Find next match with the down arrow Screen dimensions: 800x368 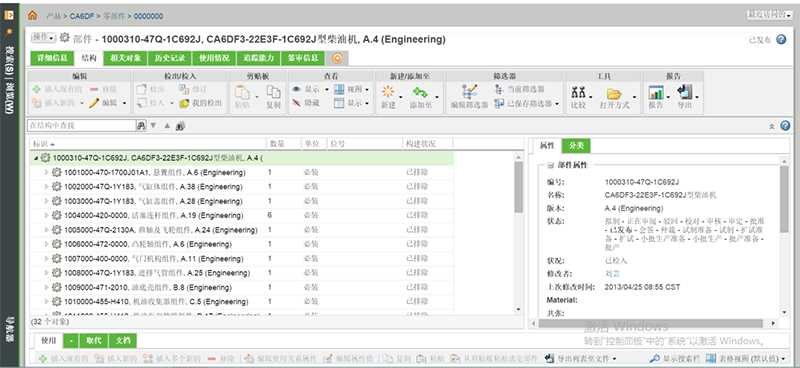click(153, 126)
